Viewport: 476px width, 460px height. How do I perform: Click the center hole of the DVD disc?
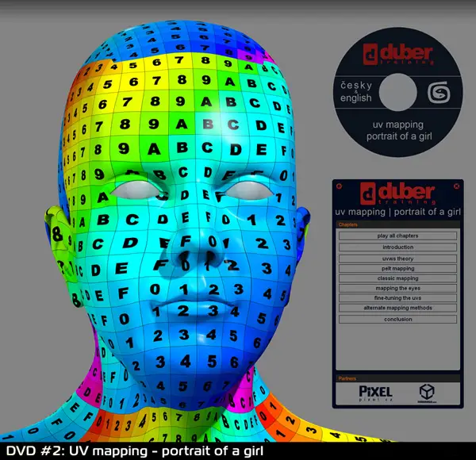(x=397, y=92)
